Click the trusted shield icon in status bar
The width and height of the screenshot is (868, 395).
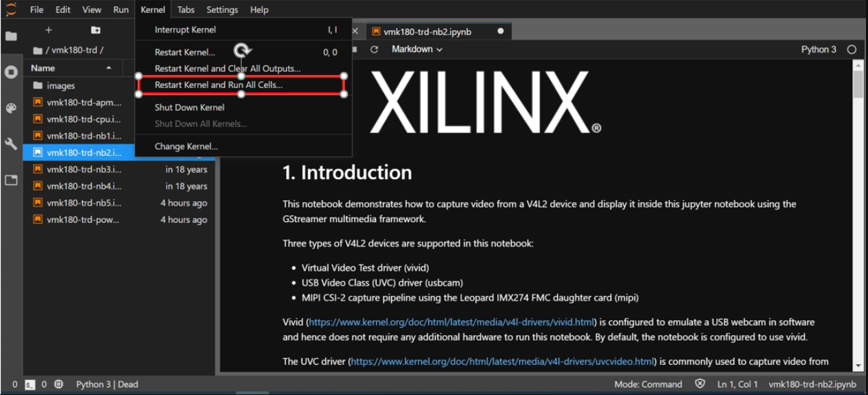click(700, 384)
